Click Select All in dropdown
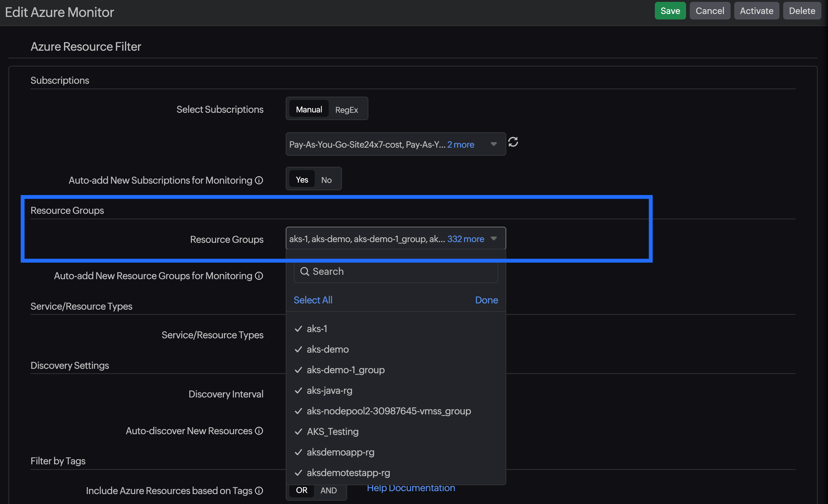 (x=313, y=300)
